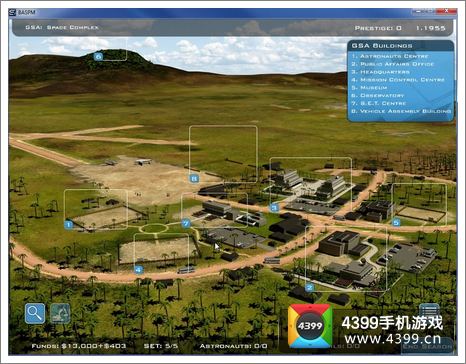Open the S.E.T. Centre marker 7
Viewport: 466px width, 364px height.
coord(186,223)
